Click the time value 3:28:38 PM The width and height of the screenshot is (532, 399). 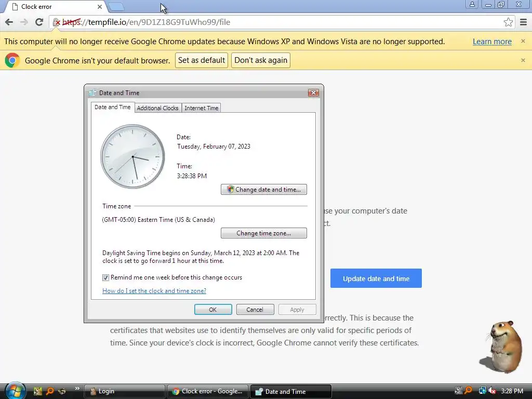pyautogui.click(x=192, y=176)
